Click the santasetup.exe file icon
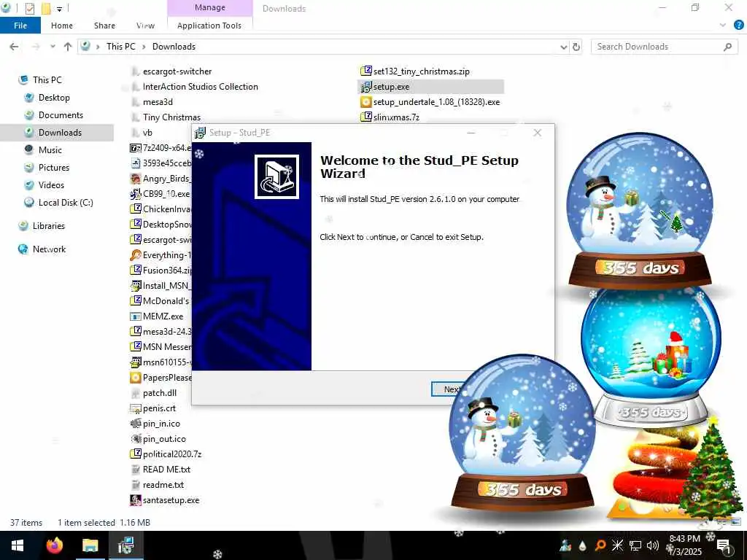This screenshot has width=747, height=560. [136, 500]
